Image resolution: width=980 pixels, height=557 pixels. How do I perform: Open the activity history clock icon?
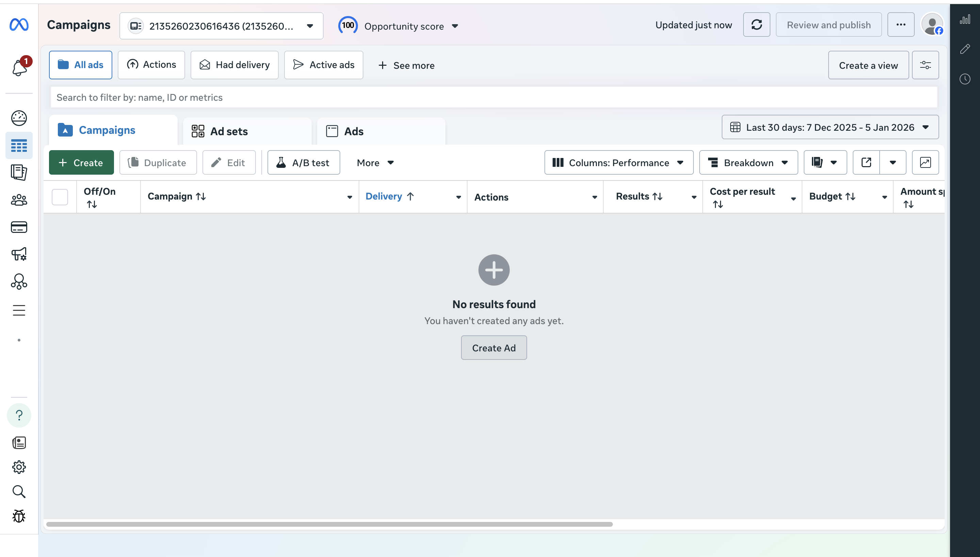[x=965, y=79]
